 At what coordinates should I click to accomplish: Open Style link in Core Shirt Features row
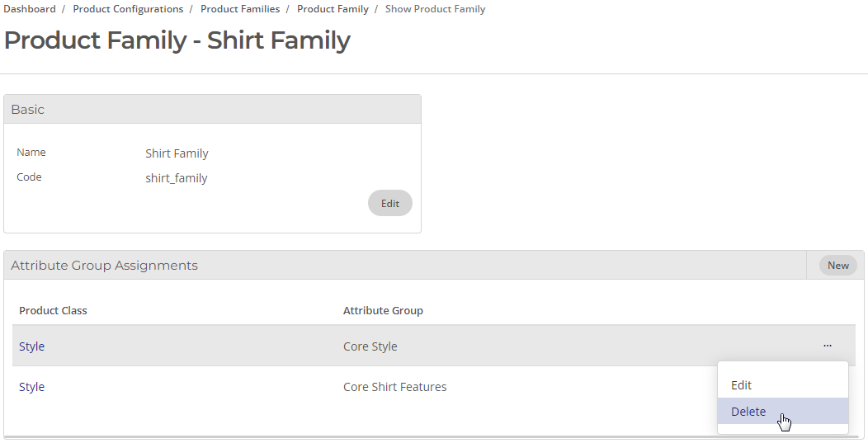point(31,387)
